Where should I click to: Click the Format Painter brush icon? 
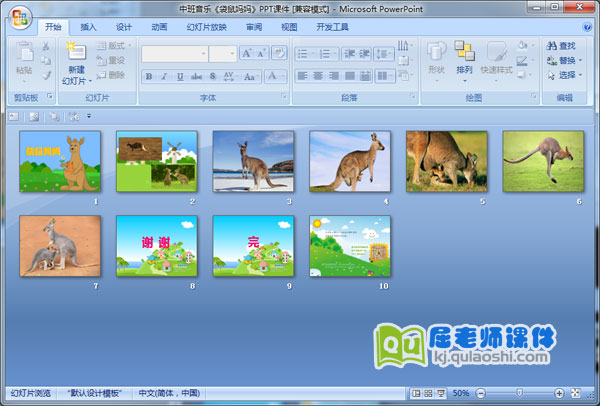tap(46, 75)
